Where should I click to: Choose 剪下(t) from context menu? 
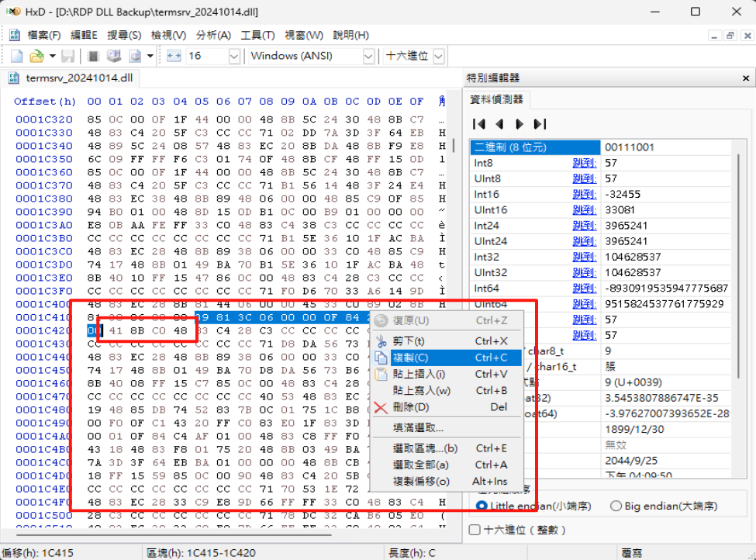point(447,341)
